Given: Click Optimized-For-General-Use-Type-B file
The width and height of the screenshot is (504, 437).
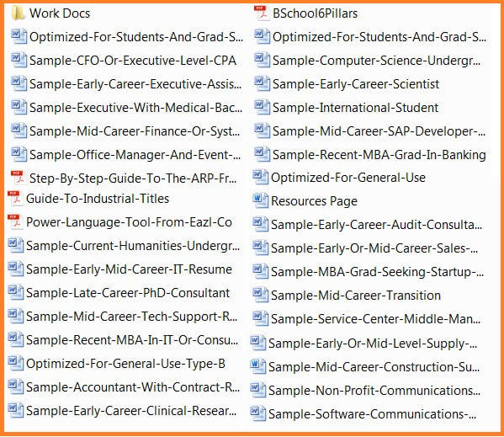Looking at the screenshot, I should (125, 364).
